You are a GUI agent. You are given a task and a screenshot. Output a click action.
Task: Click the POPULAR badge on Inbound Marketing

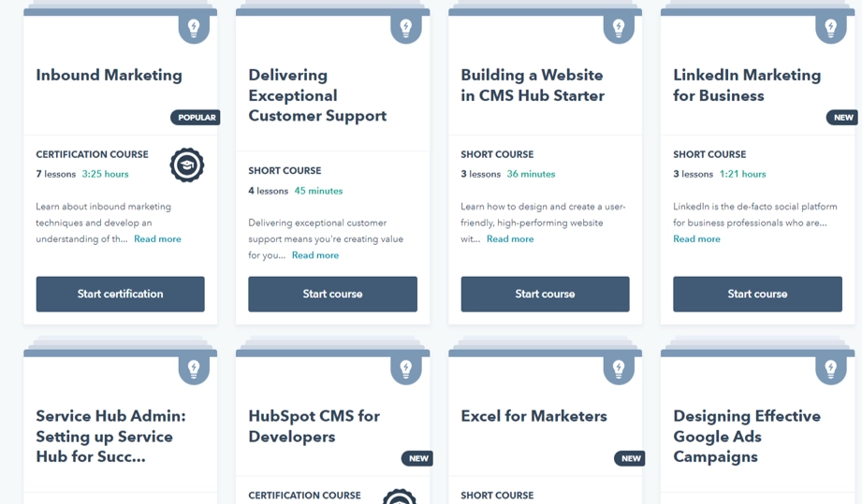196,118
